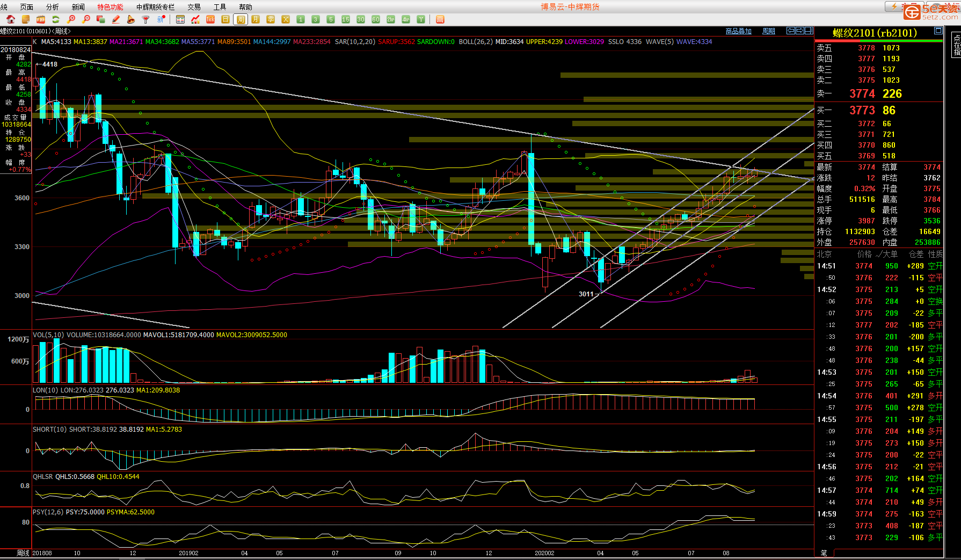Open the F10 info icon
Screen dimensions: 961x560
(x=41, y=19)
